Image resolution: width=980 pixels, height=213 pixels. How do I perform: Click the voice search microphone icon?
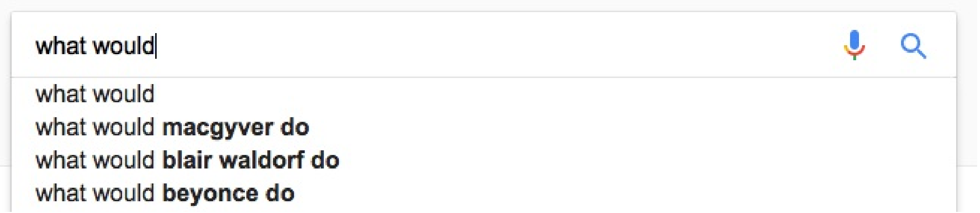[x=854, y=45]
